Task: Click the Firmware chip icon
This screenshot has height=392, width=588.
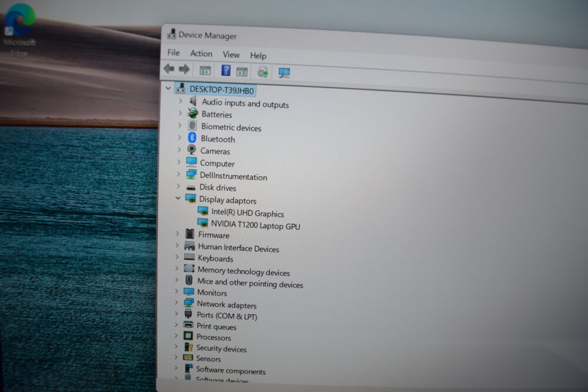Action: click(x=190, y=234)
